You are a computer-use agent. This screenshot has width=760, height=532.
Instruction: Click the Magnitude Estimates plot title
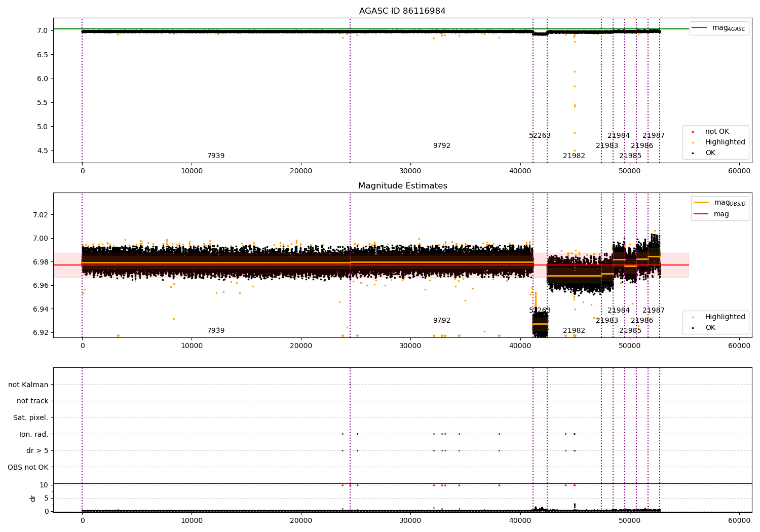[402, 186]
